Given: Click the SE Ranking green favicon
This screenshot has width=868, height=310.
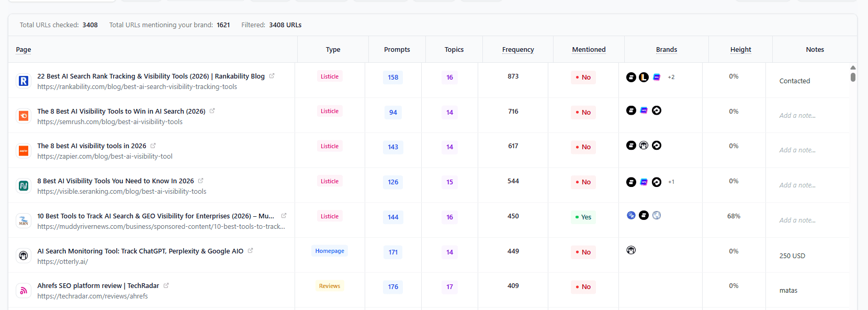Looking at the screenshot, I should 24,186.
